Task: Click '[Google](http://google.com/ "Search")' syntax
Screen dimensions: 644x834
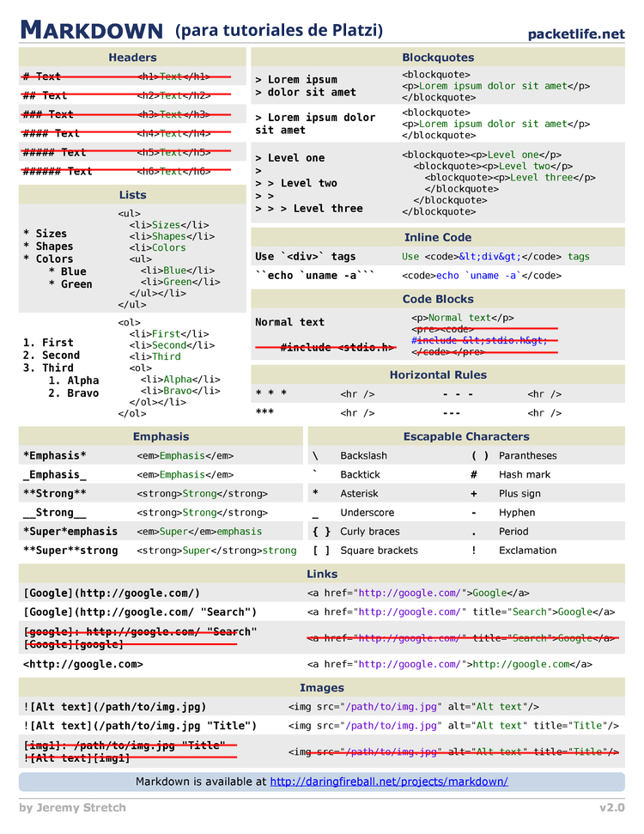Action: pyautogui.click(x=140, y=612)
